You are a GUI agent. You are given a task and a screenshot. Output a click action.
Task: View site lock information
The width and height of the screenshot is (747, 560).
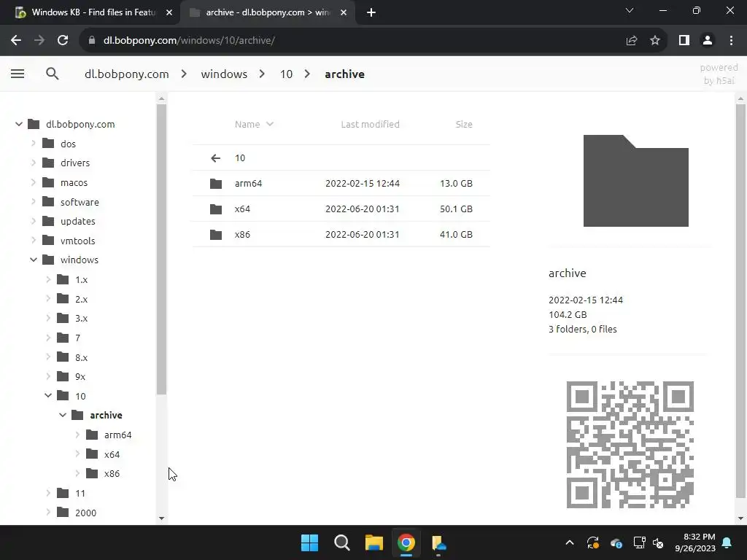92,41
